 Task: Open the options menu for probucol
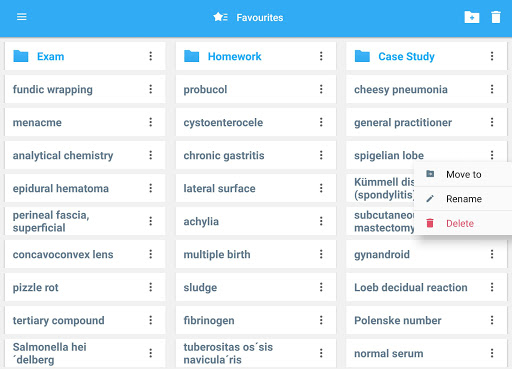(x=321, y=89)
